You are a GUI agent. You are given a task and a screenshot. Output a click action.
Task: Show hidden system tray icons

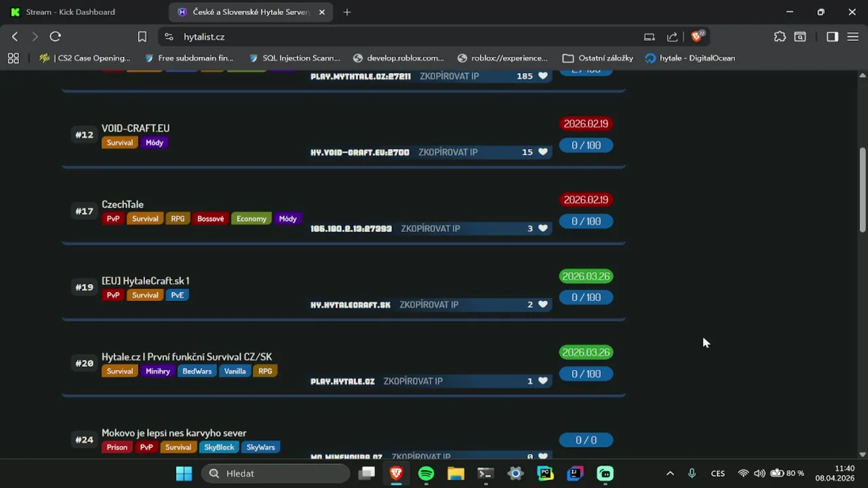(670, 473)
